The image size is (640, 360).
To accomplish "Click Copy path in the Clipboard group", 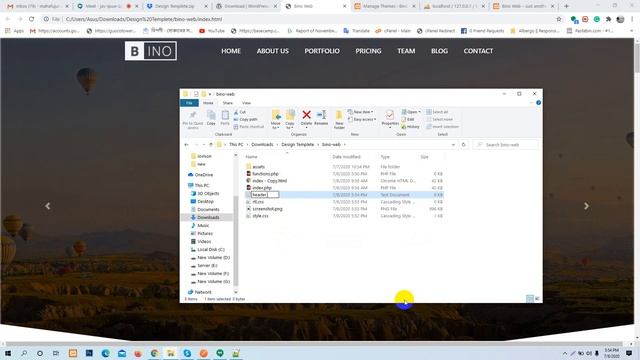I will point(246,119).
